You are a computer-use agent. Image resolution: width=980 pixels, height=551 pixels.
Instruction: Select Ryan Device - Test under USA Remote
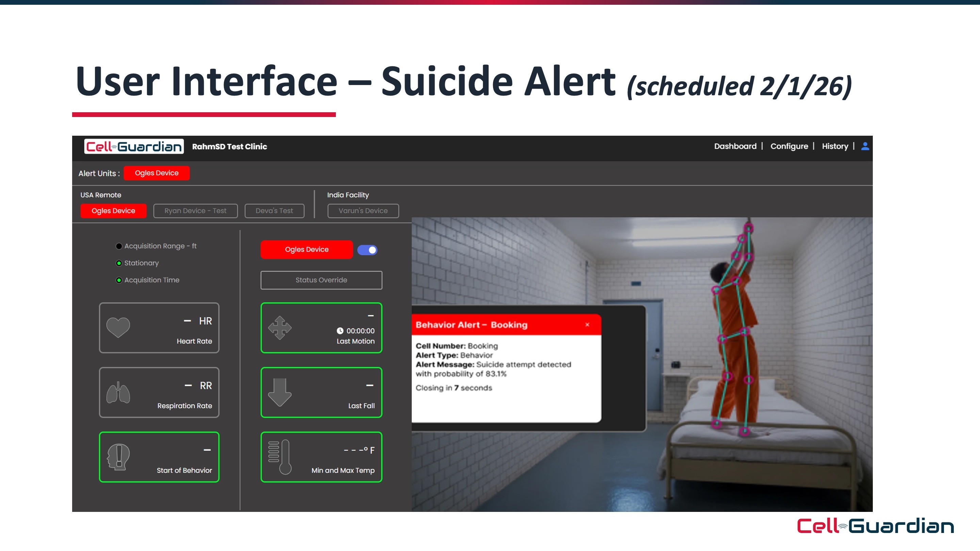[195, 211]
